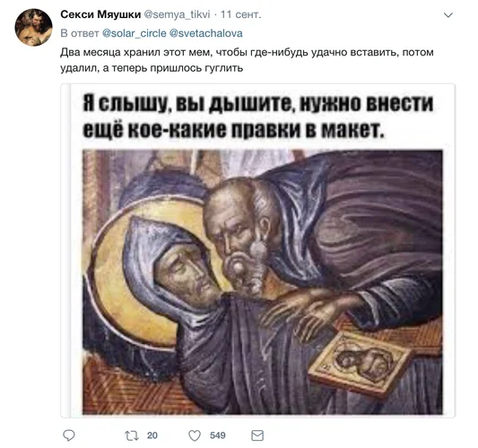Like the tweet with the heart icon
The height and width of the screenshot is (448, 478).
click(x=195, y=435)
